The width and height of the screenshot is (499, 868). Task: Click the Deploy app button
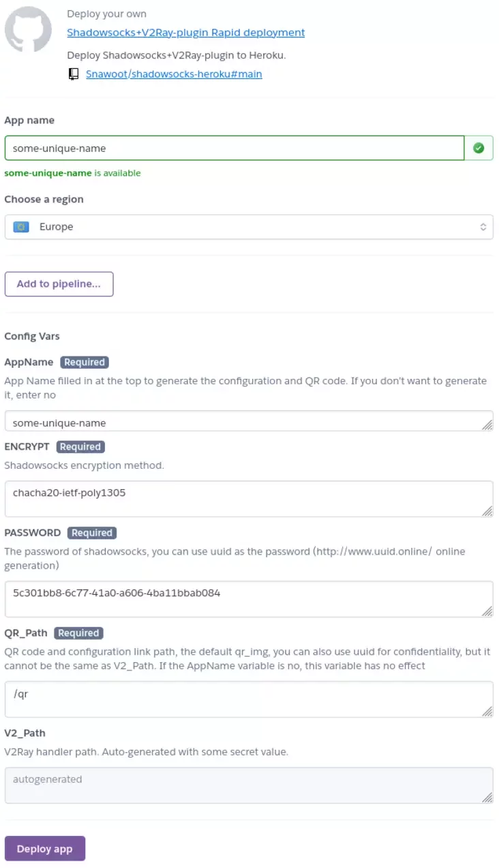pyautogui.click(x=45, y=849)
